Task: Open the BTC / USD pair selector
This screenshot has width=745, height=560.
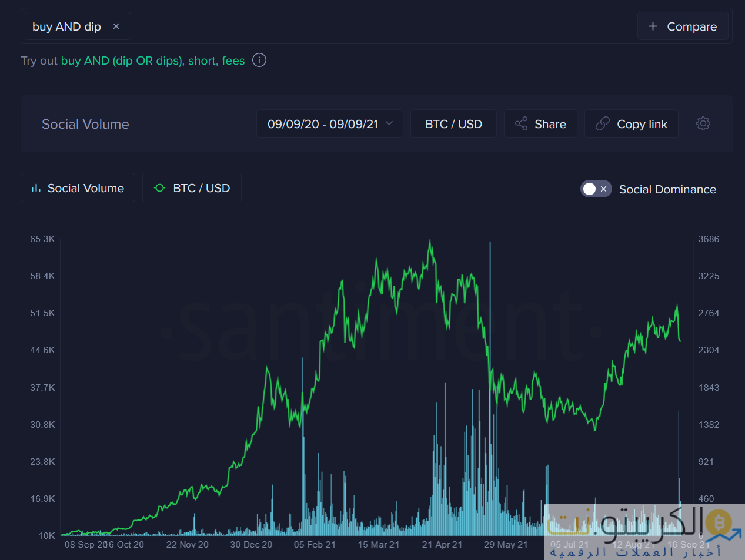Action: point(453,124)
